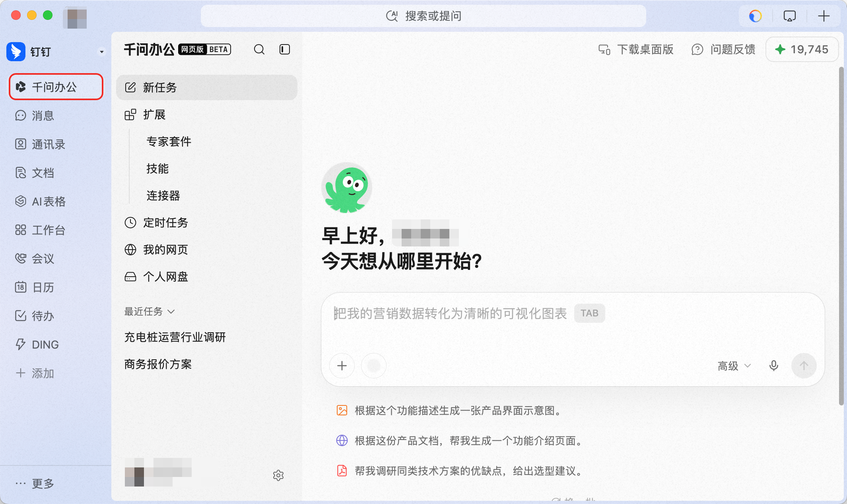Click the plus attach button in prompt box
This screenshot has width=847, height=504.
[342, 366]
